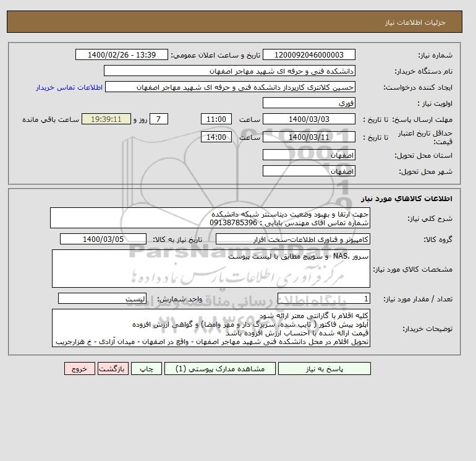This screenshot has width=476, height=461.
Task: Select the شماره نیاز field 1200092046000003
Action: click(308, 54)
